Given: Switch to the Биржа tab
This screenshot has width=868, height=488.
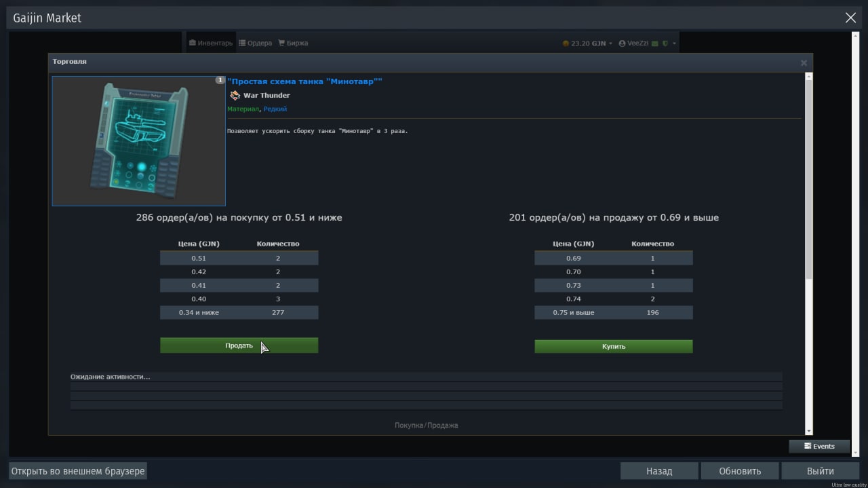Looking at the screenshot, I should point(293,43).
